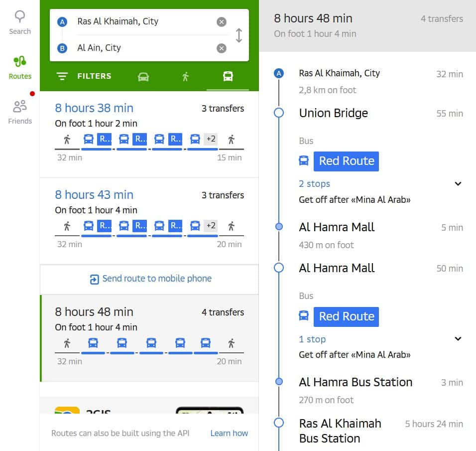476x451 pixels.
Task: Click point A marker in route details
Action: 279,73
